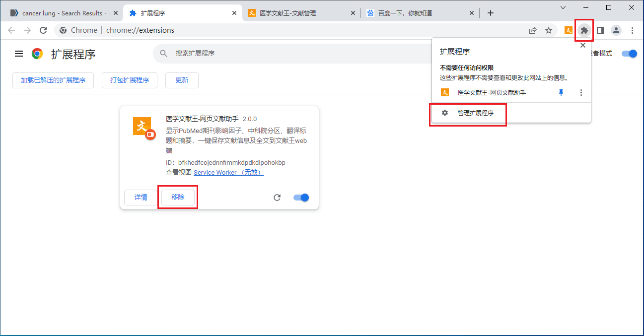Open the 详情 details button

(x=141, y=197)
